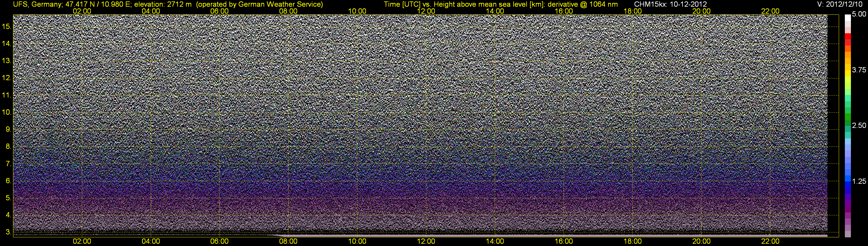Image resolution: width=868 pixels, height=246 pixels.
Task: Pick the red band of the colorbar
Action: coord(848,36)
